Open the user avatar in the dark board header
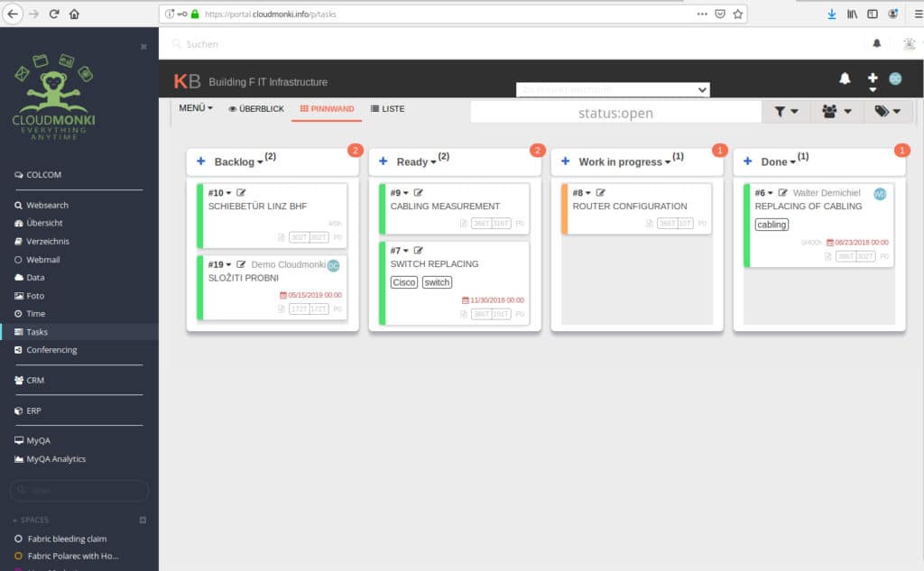This screenshot has width=924, height=571. (x=895, y=78)
